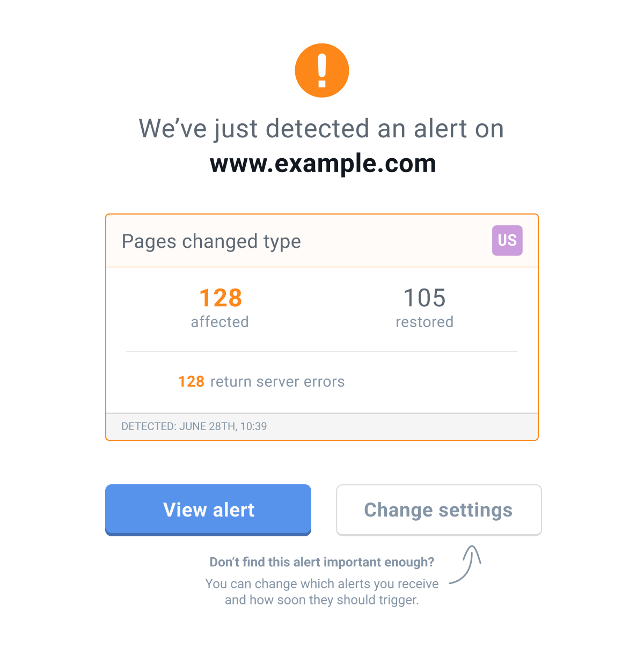Click the affected label under 128

219,322
